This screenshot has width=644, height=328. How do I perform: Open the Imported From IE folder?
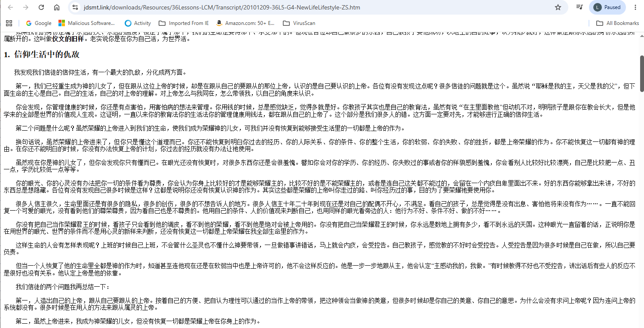[x=184, y=23]
